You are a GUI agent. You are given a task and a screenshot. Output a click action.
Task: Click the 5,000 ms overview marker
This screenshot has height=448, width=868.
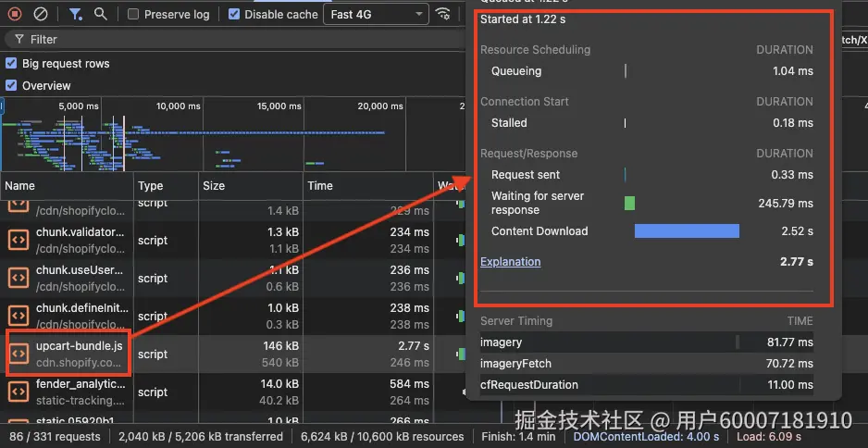[x=79, y=106]
